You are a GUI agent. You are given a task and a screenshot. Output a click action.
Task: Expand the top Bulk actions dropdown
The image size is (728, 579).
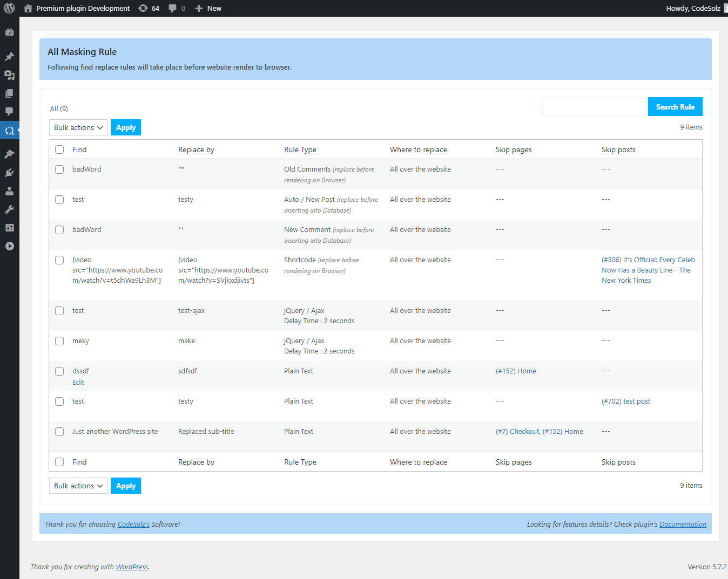click(78, 127)
